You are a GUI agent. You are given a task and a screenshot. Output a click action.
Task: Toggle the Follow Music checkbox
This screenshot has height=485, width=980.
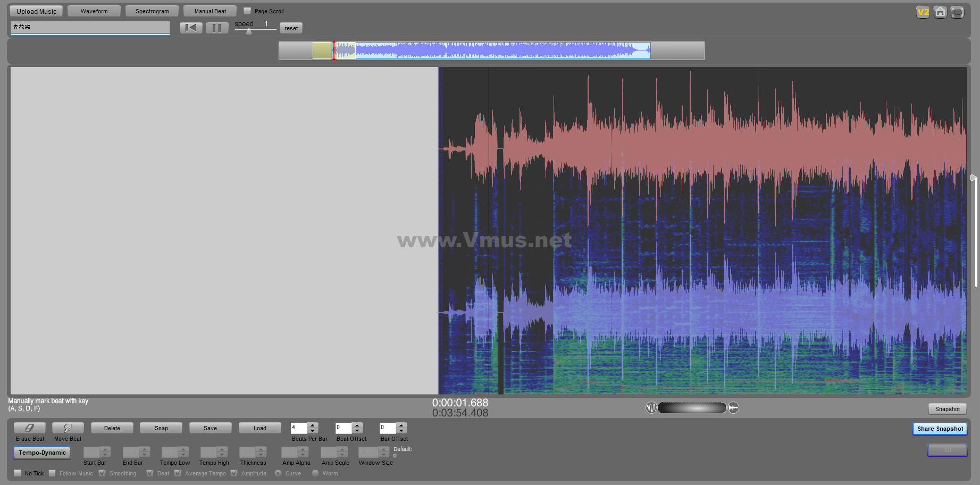[52, 473]
